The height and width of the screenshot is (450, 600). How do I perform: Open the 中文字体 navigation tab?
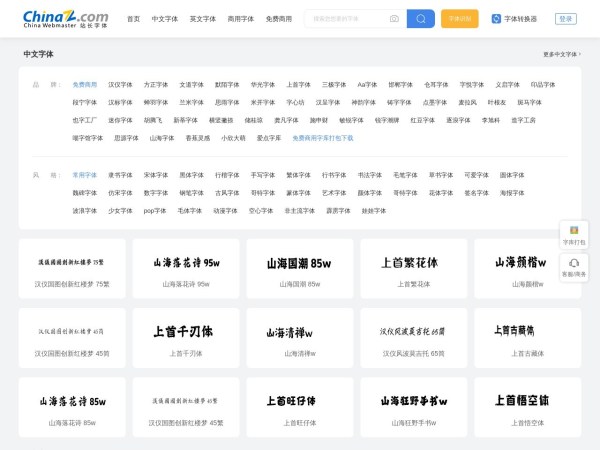click(164, 19)
